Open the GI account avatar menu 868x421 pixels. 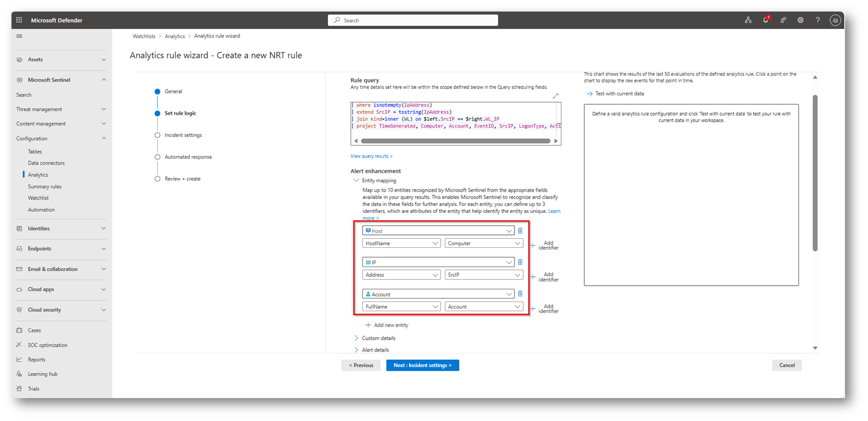pyautogui.click(x=835, y=20)
